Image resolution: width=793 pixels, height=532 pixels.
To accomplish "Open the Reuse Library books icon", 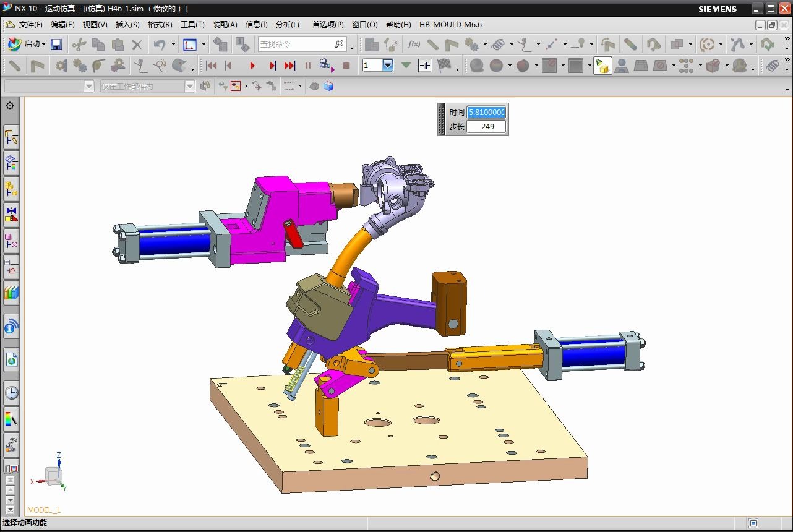I will [x=11, y=291].
